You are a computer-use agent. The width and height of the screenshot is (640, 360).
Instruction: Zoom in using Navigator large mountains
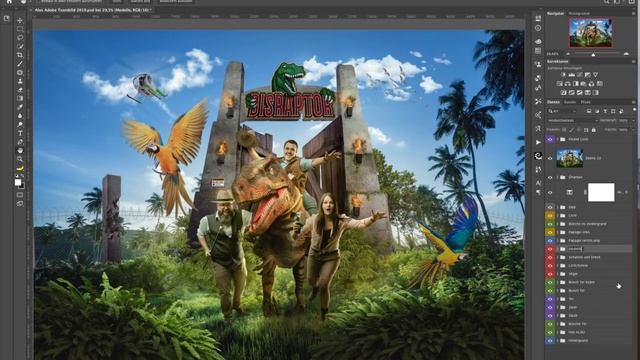pyautogui.click(x=627, y=54)
